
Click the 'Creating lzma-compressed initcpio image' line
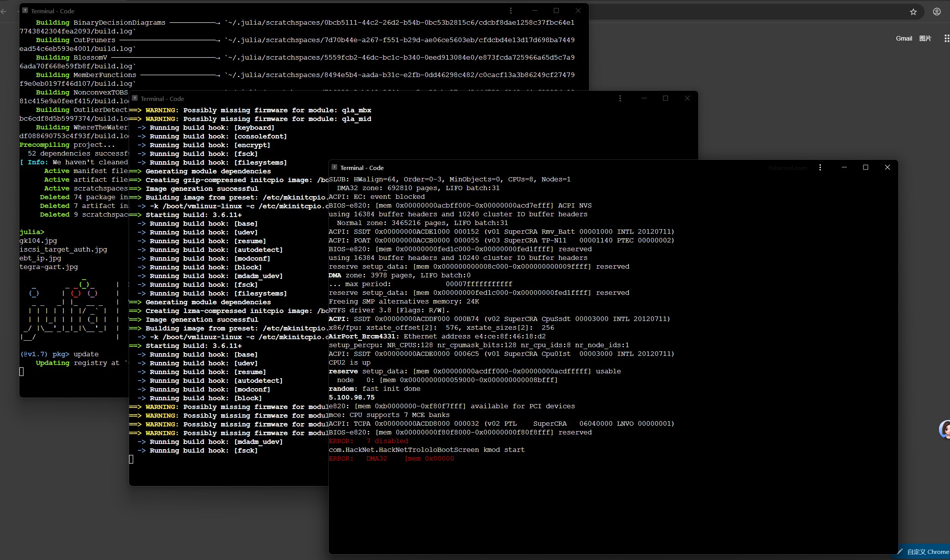pos(228,311)
